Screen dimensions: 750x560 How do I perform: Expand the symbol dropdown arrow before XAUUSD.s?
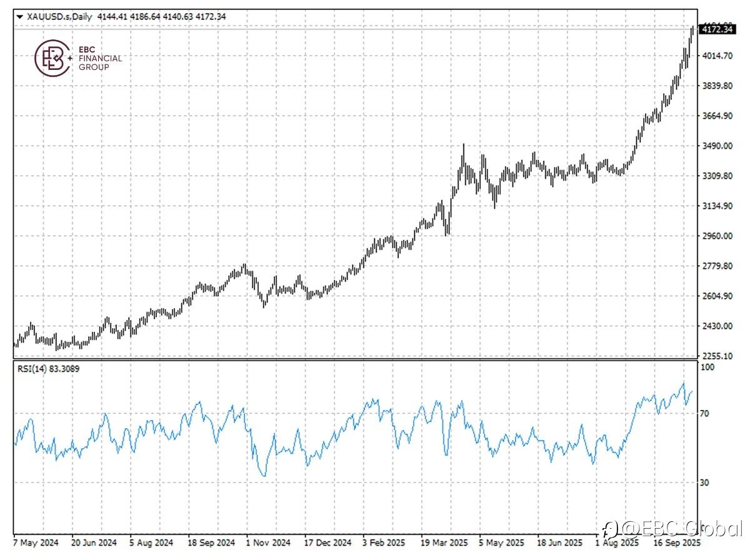click(19, 16)
